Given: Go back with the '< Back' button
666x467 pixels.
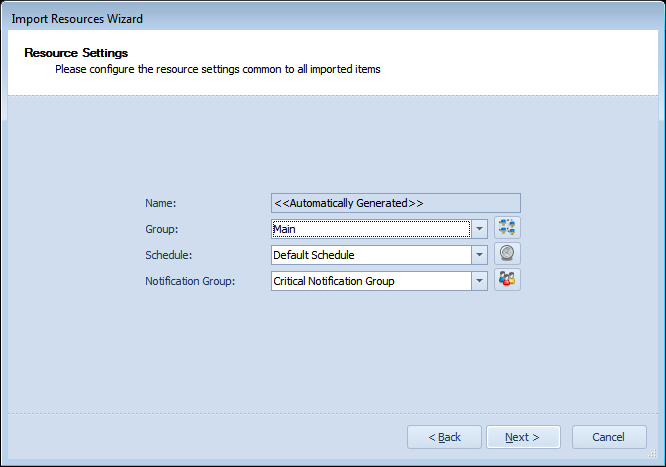Looking at the screenshot, I should pyautogui.click(x=444, y=437).
